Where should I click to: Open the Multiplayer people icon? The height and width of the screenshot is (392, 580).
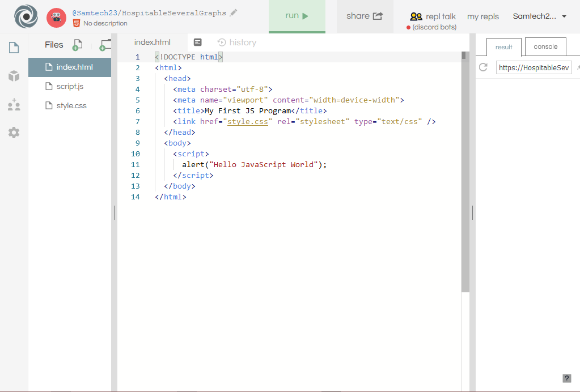pyautogui.click(x=14, y=105)
